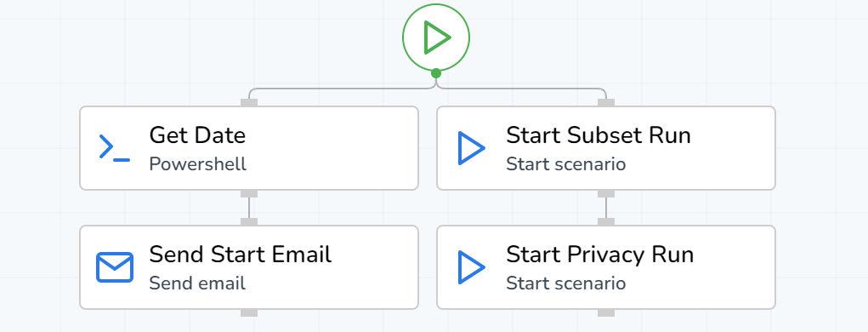Select the Get Date node title
This screenshot has width=868, height=332.
point(197,135)
